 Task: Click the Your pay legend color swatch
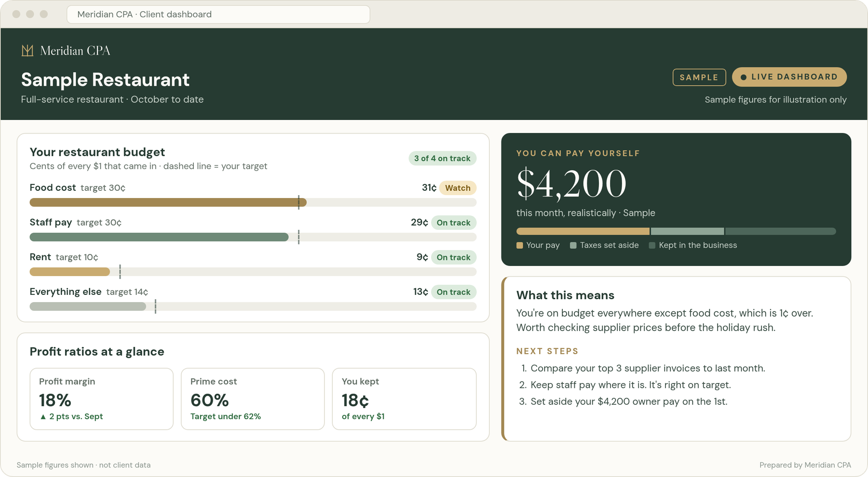point(520,245)
